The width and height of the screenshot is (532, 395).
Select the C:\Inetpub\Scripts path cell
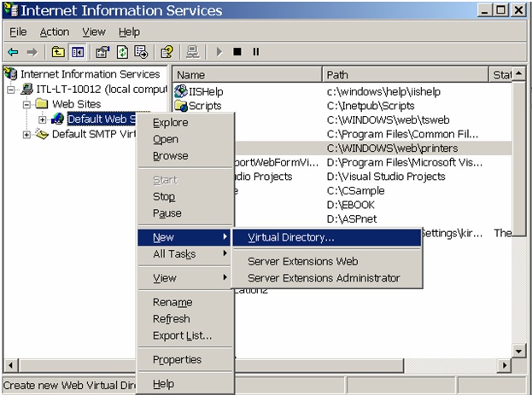(x=371, y=106)
